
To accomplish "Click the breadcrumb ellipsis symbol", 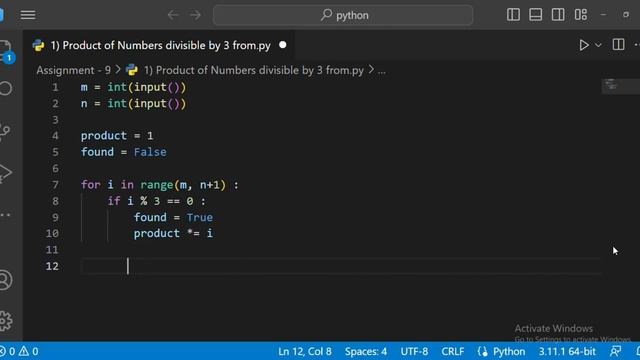I will [381, 70].
